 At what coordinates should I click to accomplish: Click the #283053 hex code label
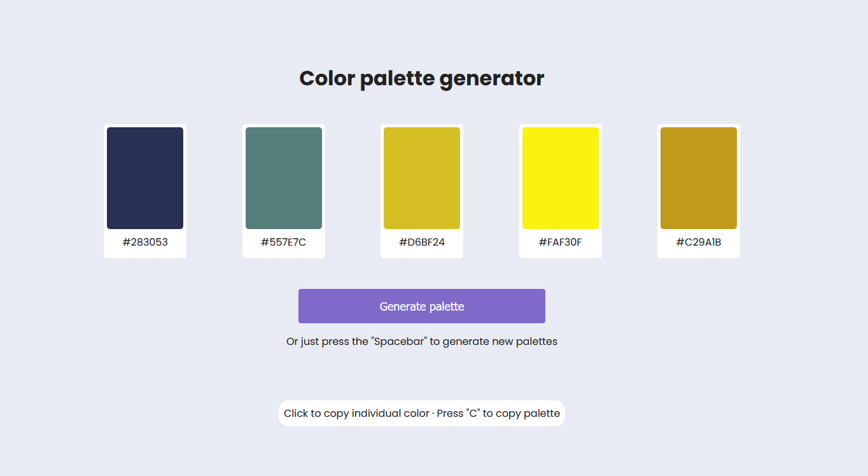[145, 242]
